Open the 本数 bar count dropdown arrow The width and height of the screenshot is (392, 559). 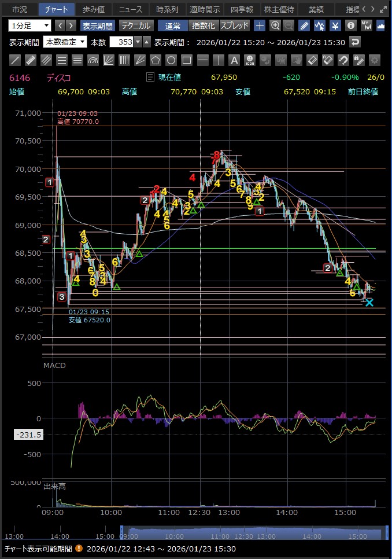[x=146, y=42]
